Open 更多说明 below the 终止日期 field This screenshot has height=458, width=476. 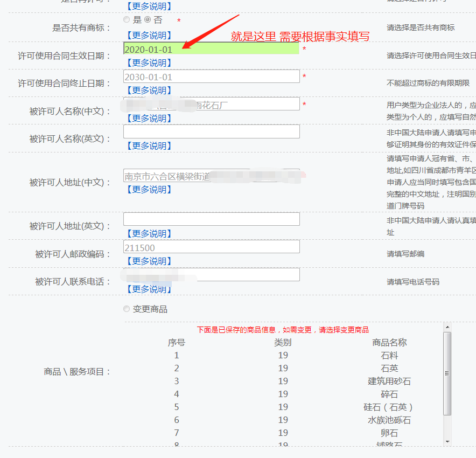pos(149,90)
